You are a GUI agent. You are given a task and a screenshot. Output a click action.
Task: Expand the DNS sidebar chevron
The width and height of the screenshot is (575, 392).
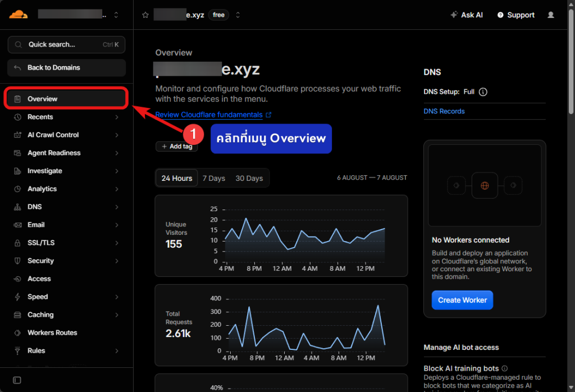[x=117, y=207]
